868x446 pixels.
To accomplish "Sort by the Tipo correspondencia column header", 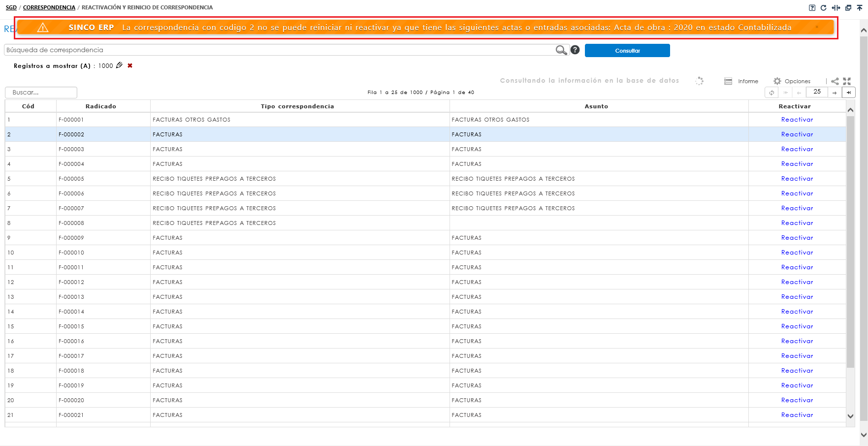I will [297, 106].
